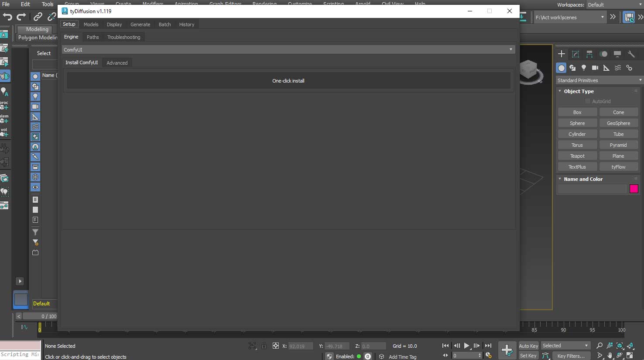This screenshot has height=360, width=644.
Task: Click Zoom magnifier in viewport navigation controls
Action: [x=599, y=346]
